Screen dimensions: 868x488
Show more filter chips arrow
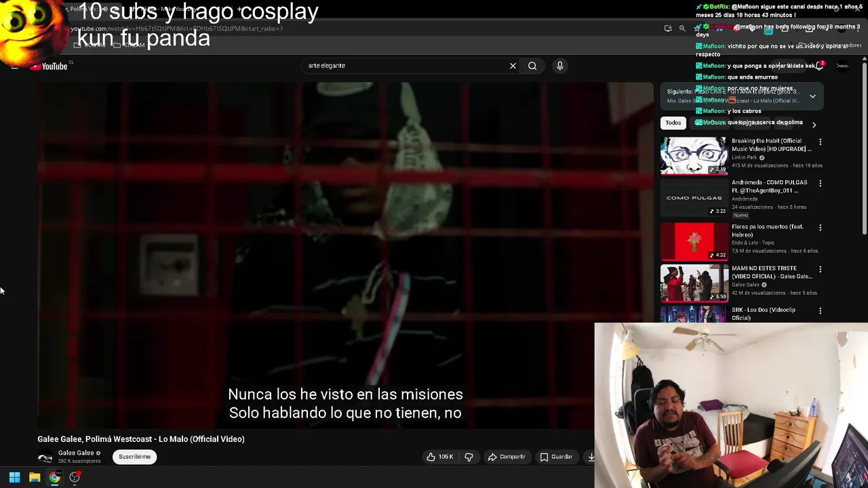[x=814, y=125]
